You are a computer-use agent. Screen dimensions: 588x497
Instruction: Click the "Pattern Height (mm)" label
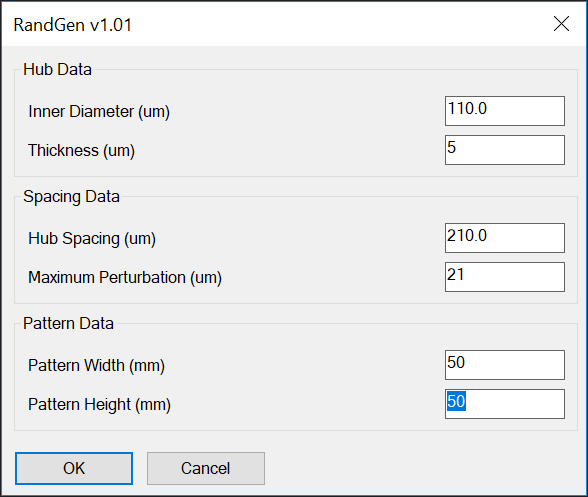tap(99, 405)
